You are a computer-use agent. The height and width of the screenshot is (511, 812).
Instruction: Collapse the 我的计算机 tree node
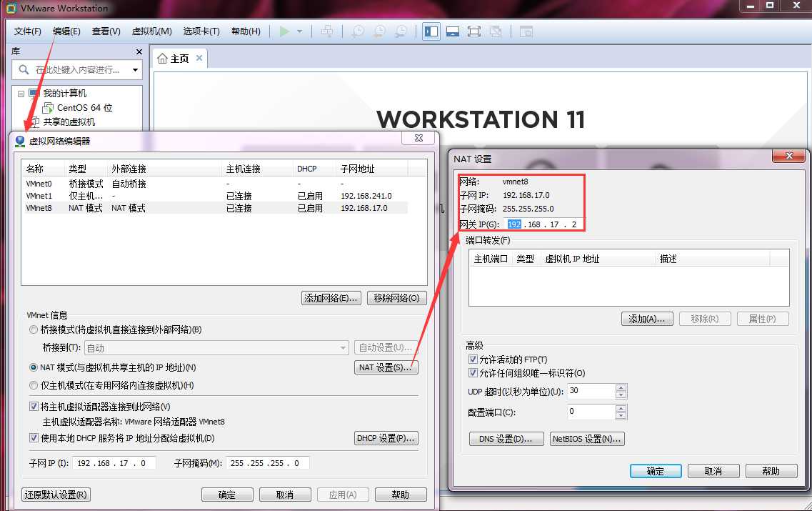pyautogui.click(x=21, y=94)
